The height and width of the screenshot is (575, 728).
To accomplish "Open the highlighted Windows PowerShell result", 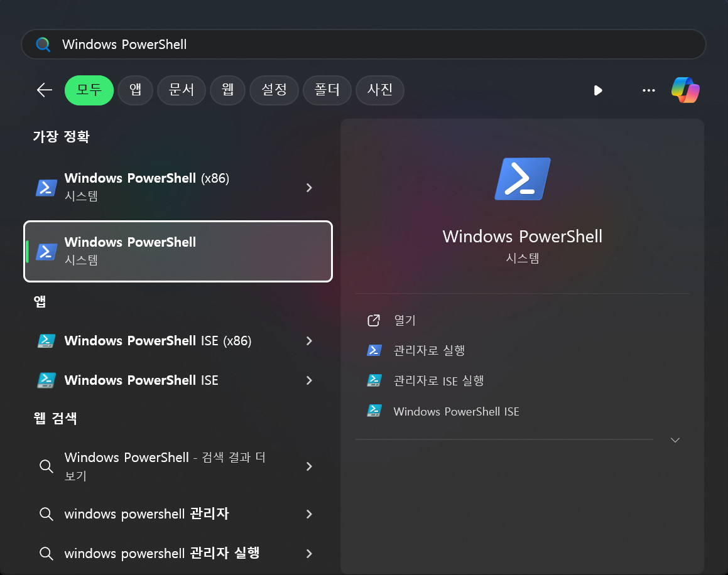I will [x=178, y=252].
